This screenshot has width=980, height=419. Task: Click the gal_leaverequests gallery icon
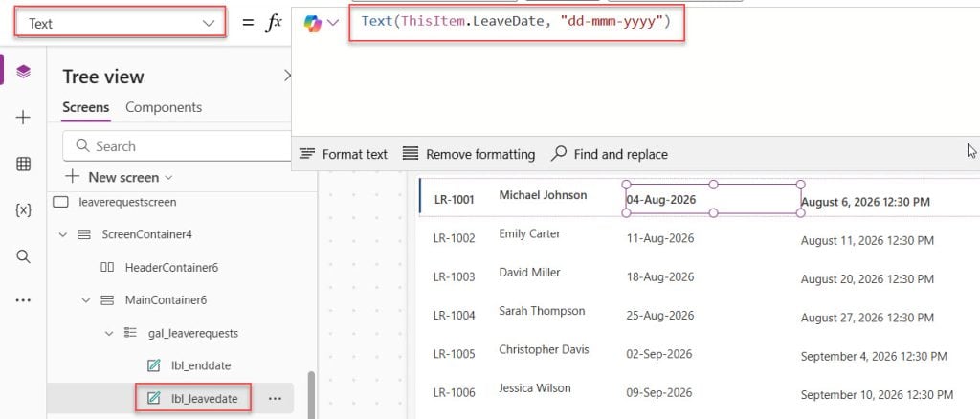point(130,333)
